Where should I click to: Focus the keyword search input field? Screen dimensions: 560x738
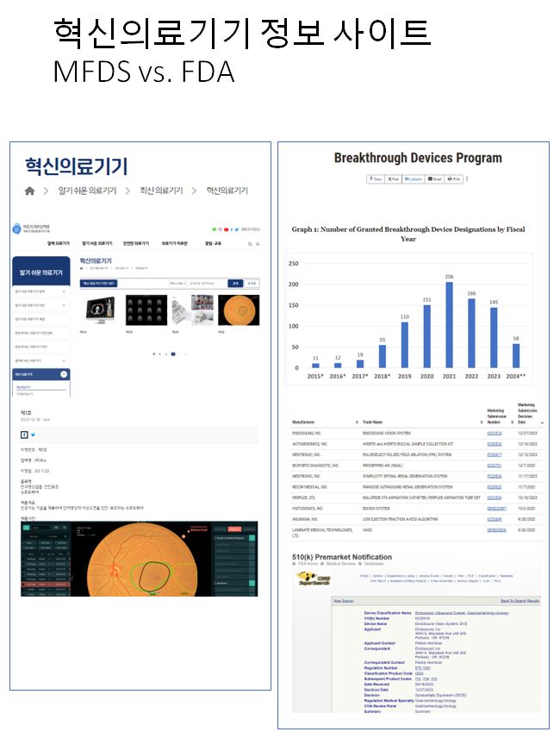207,284
